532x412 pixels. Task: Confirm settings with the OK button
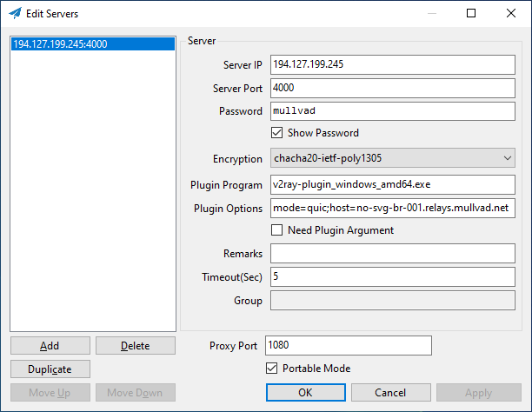click(x=305, y=393)
